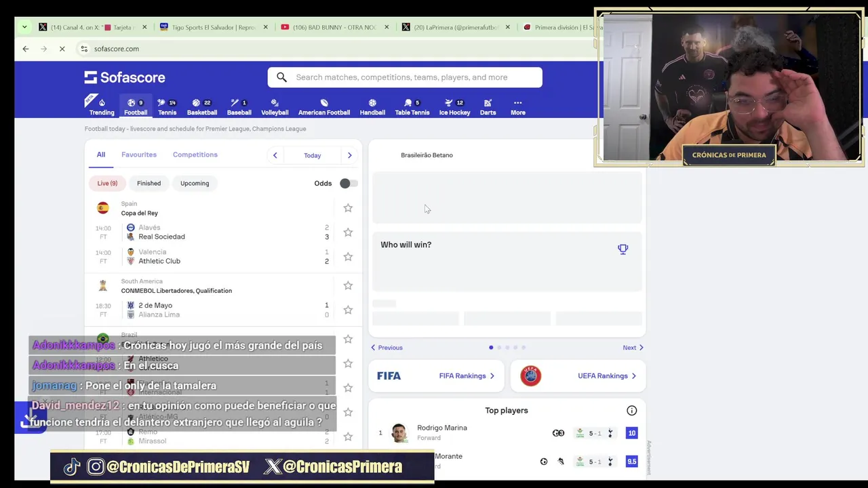Viewport: 868px width, 488px height.
Task: Stop the page from loading
Action: coord(62,49)
